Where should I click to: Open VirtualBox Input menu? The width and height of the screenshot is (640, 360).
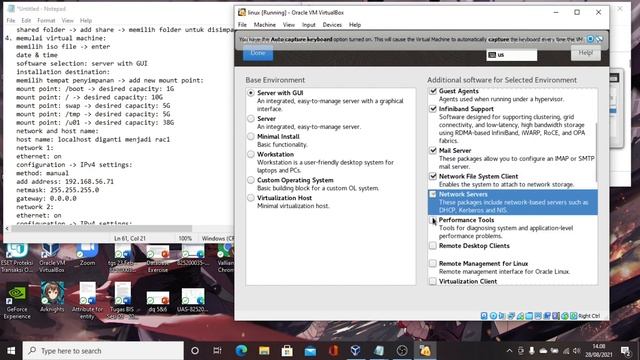309,25
